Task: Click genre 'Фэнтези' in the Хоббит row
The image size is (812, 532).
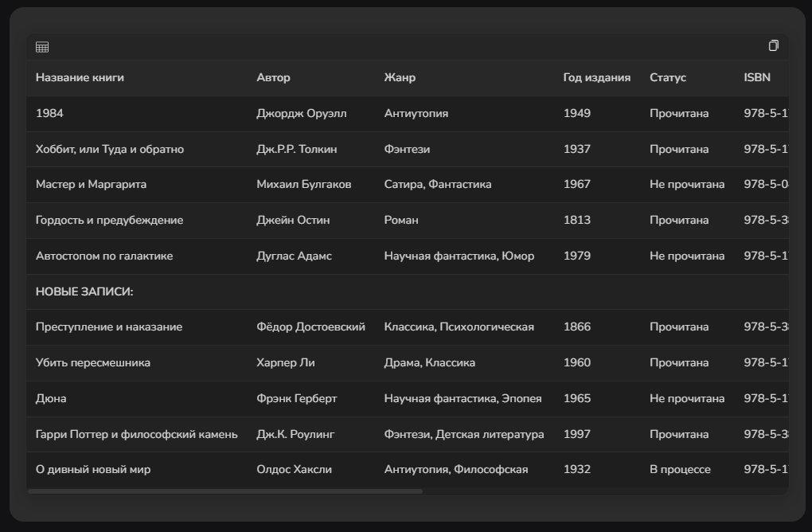Action: [x=407, y=149]
